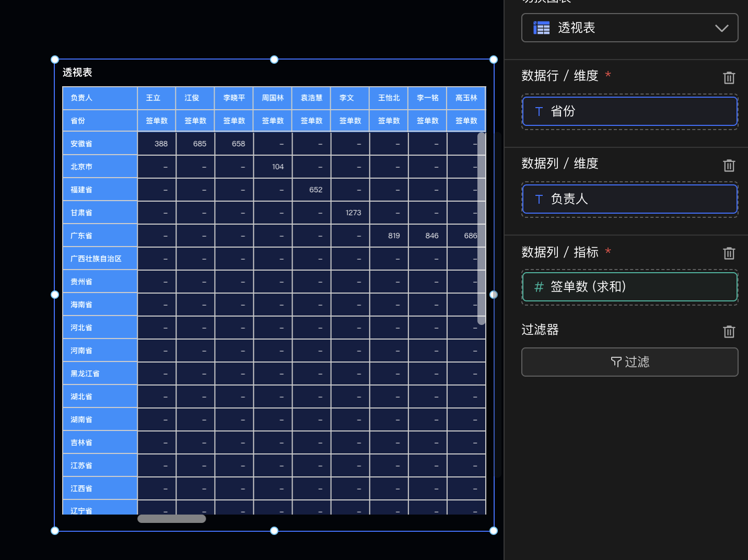Click the number hash icon on 签单数 field

coord(539,287)
